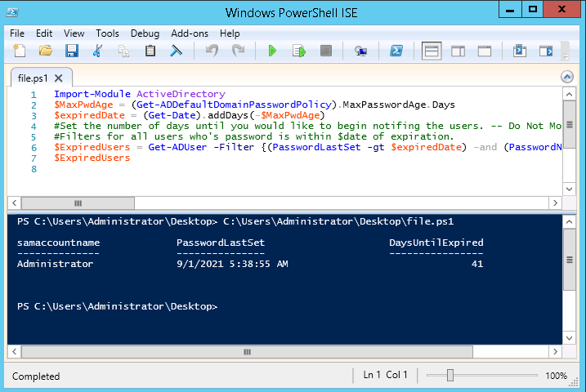586x392 pixels.
Task: Stop operation using the square stop icon
Action: pyautogui.click(x=326, y=51)
